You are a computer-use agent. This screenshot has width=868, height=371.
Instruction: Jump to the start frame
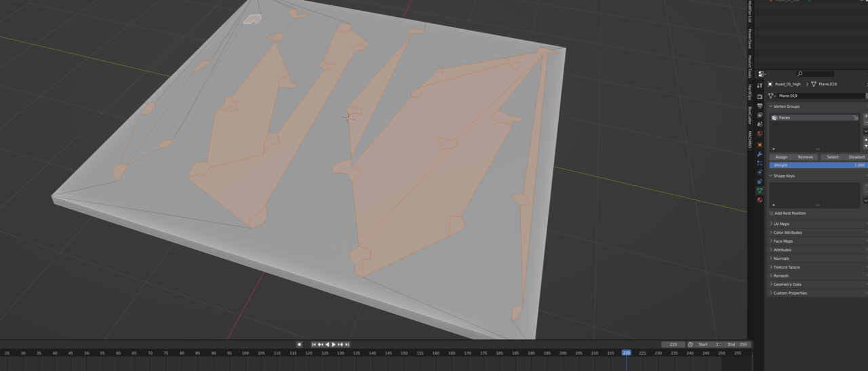(314, 345)
